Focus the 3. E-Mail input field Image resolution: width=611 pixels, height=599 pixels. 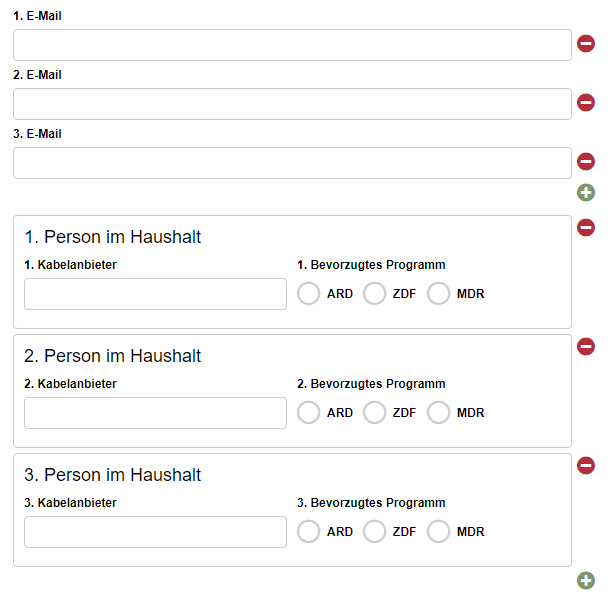(292, 163)
